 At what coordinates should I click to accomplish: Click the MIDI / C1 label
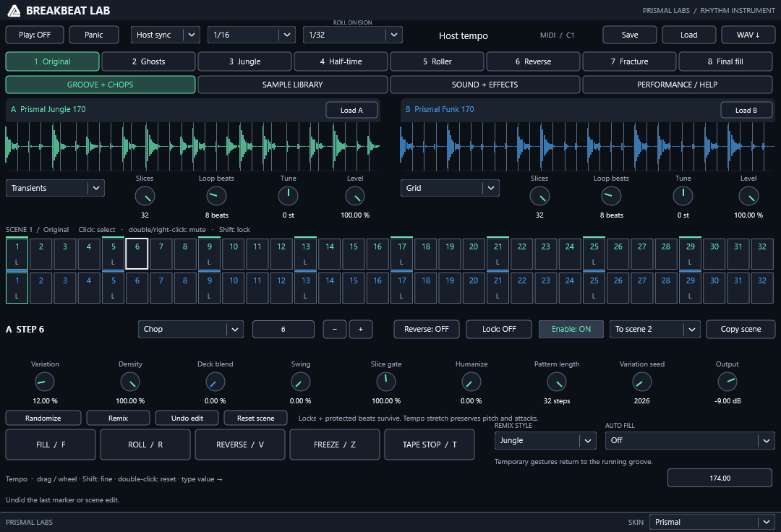[x=557, y=35]
